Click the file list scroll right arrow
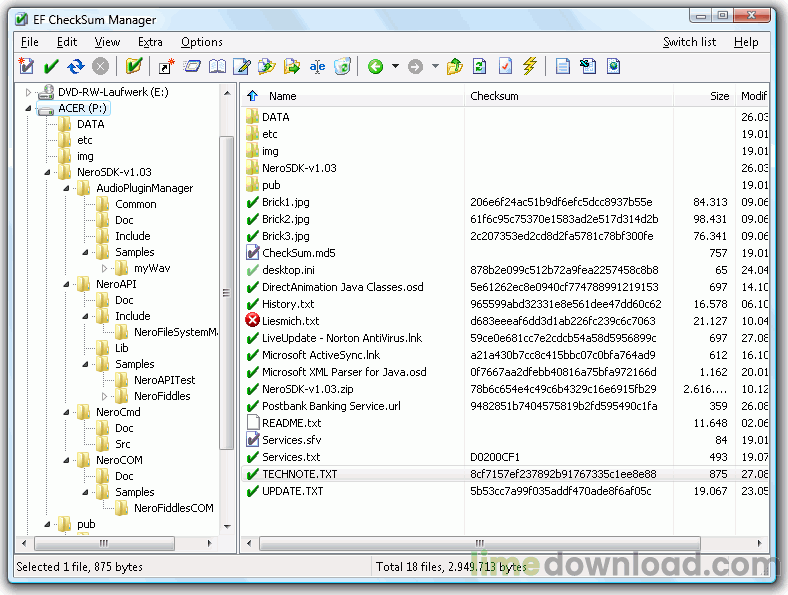This screenshot has width=788, height=595. tap(759, 543)
